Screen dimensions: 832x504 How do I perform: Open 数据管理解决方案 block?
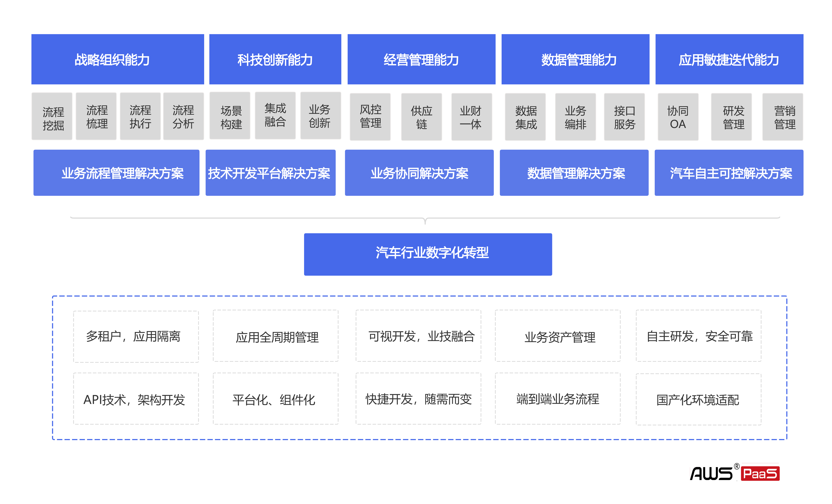[x=574, y=173]
